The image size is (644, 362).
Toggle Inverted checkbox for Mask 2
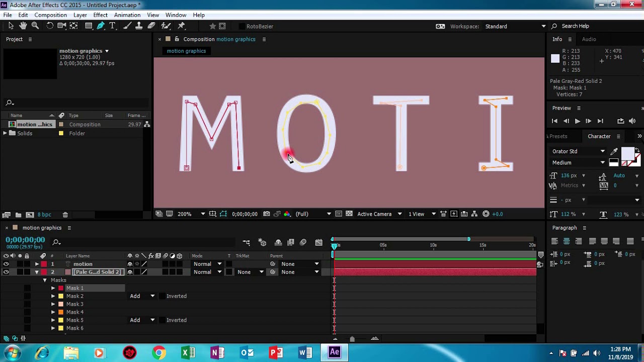point(162,296)
